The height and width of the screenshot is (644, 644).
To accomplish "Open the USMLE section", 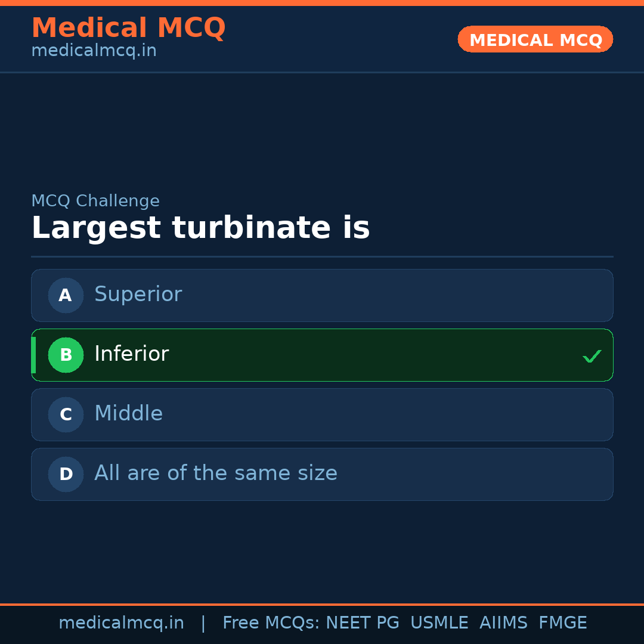I will click(439, 623).
